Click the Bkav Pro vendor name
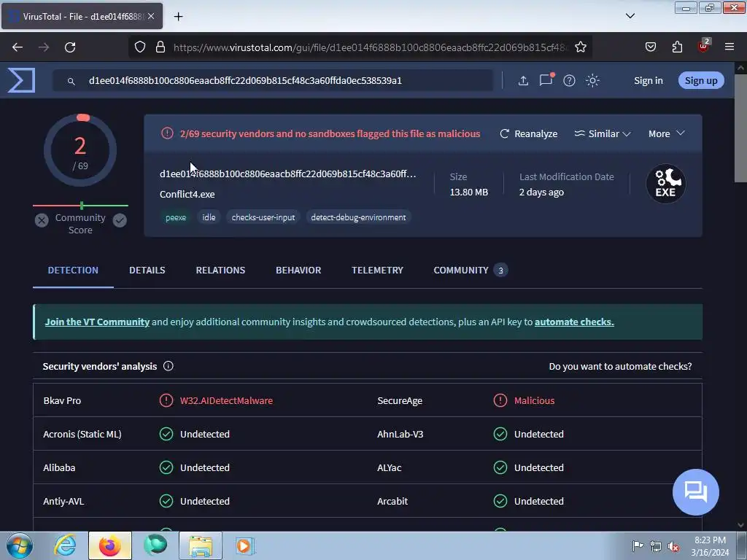Image resolution: width=747 pixels, height=560 pixels. click(62, 400)
